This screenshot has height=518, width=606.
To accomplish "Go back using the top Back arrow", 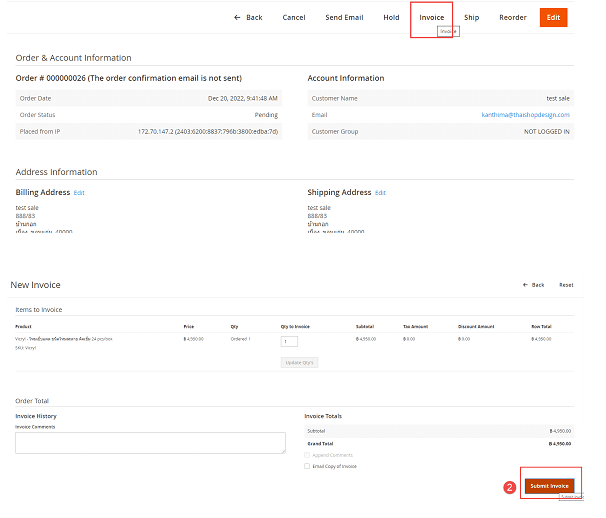I will pos(248,17).
